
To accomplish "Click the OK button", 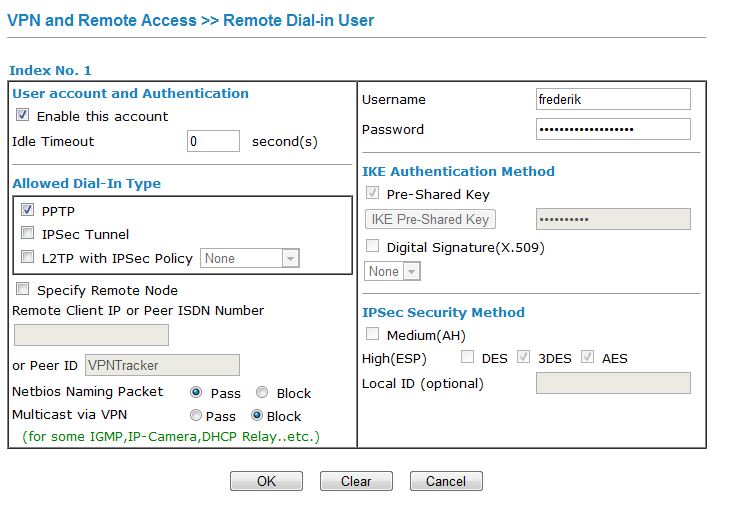I will (x=266, y=481).
